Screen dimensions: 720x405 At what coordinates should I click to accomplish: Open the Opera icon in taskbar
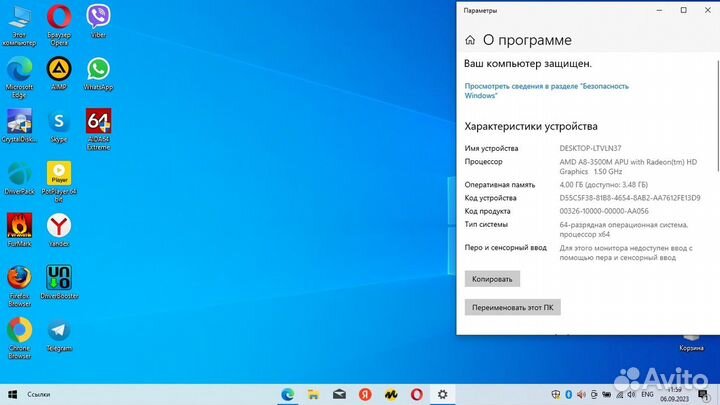[x=416, y=394]
